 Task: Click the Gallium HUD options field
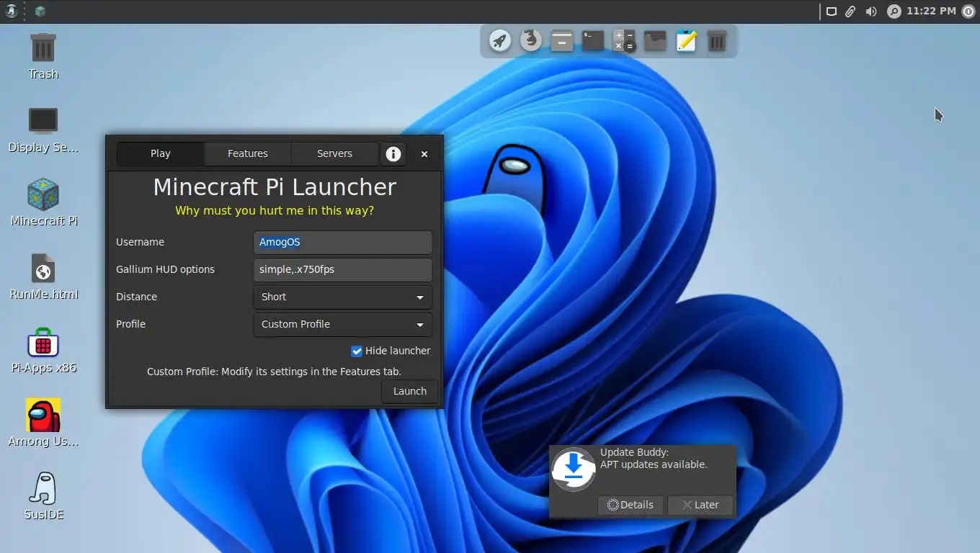pyautogui.click(x=342, y=270)
